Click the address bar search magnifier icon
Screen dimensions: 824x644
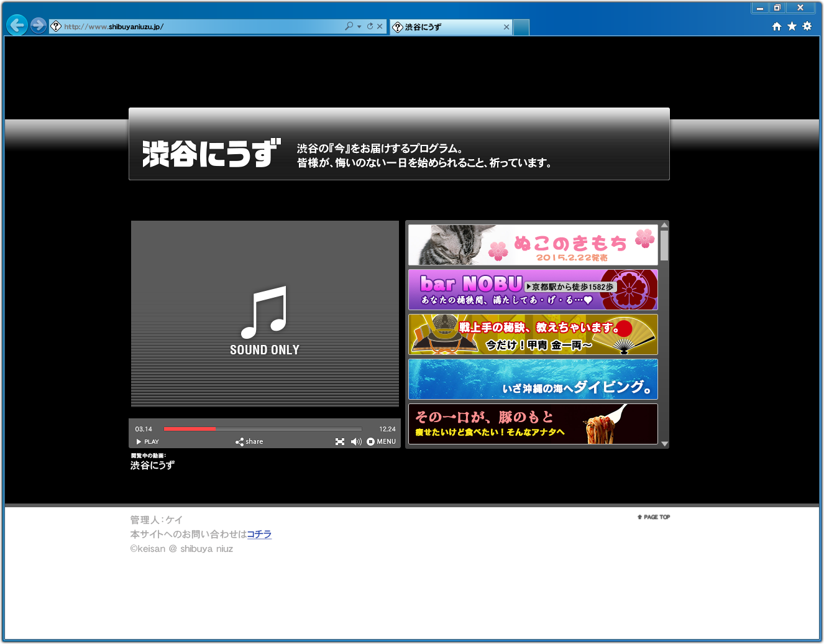(349, 26)
